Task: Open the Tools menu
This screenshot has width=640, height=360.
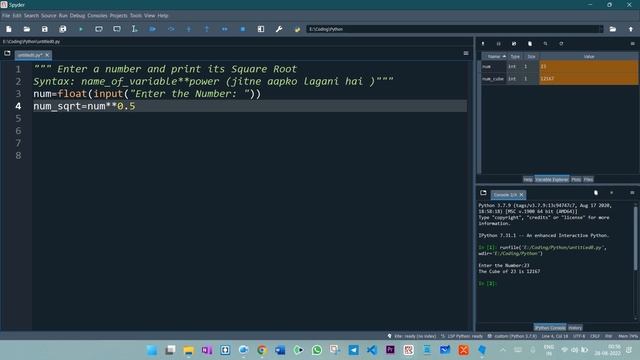Action: point(136,16)
